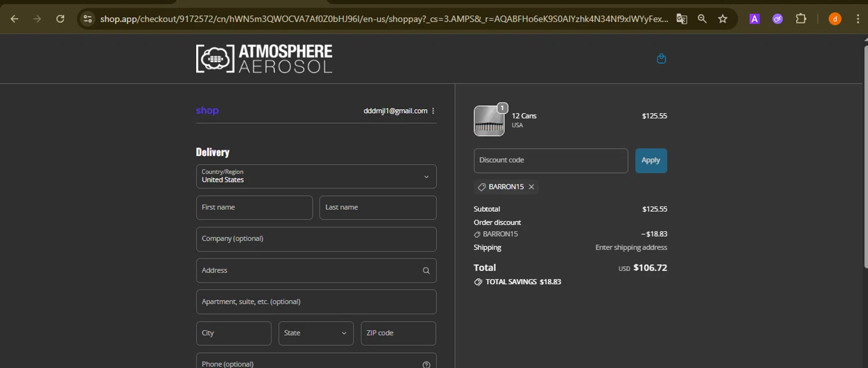Click the Atmosphere Aerosol logo
868x368 pixels.
tap(264, 58)
